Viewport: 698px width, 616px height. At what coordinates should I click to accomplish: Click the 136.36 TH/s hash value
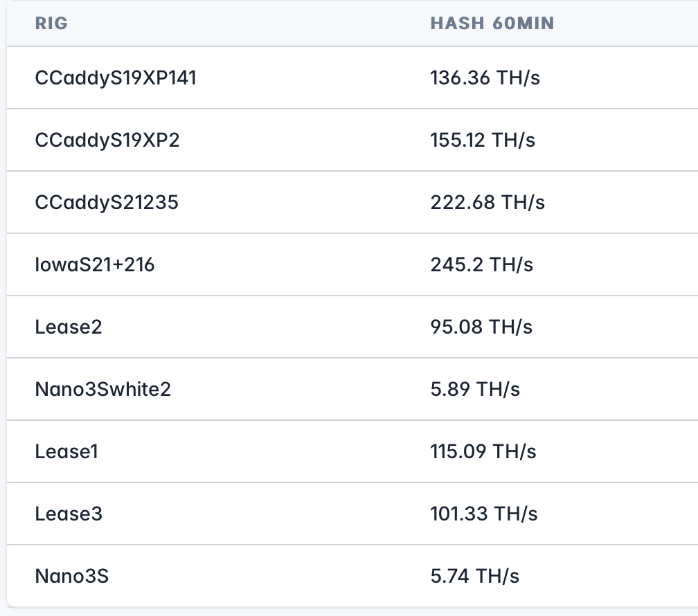[x=485, y=78]
